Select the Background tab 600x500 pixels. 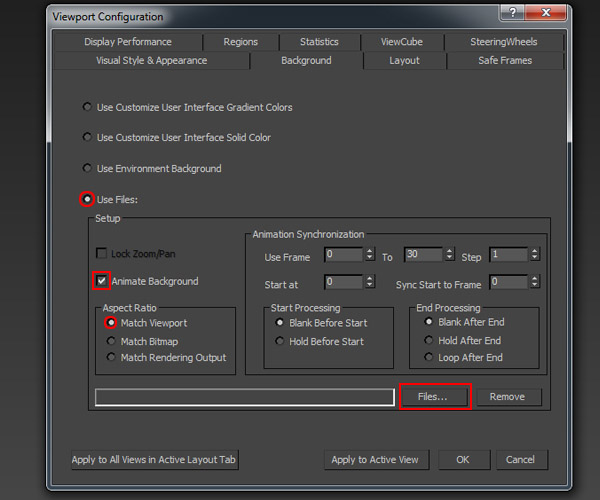pos(306,60)
